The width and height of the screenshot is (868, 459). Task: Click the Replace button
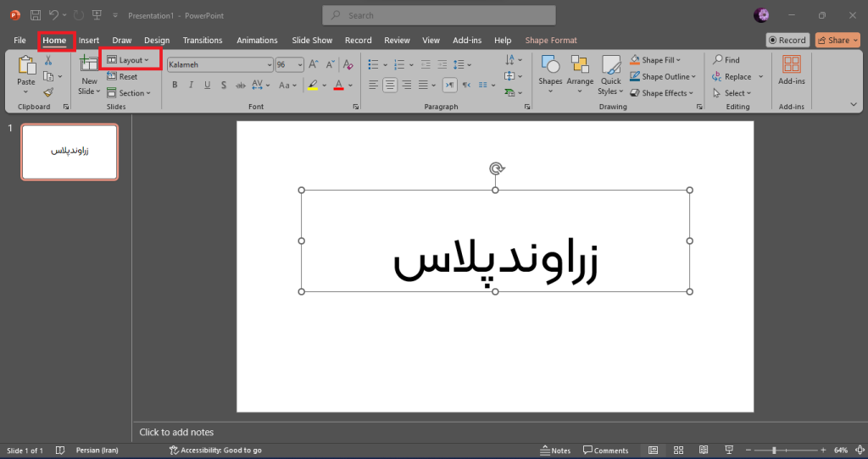coord(732,76)
